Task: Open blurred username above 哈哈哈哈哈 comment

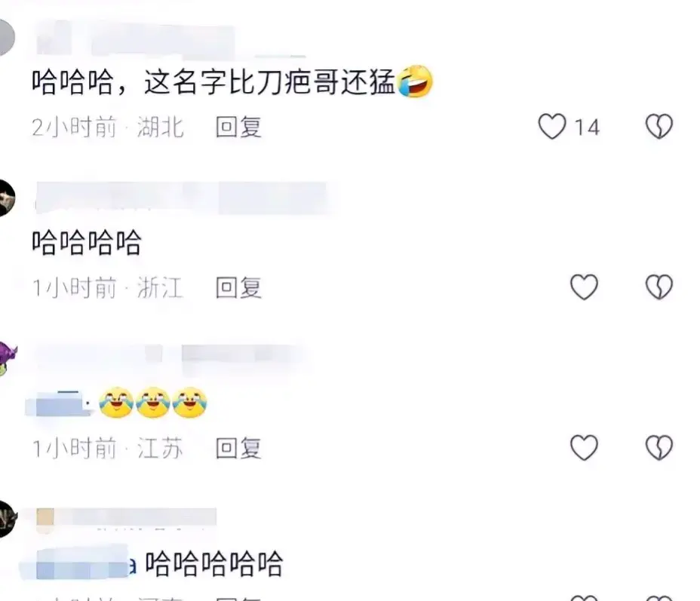Action: (x=126, y=517)
